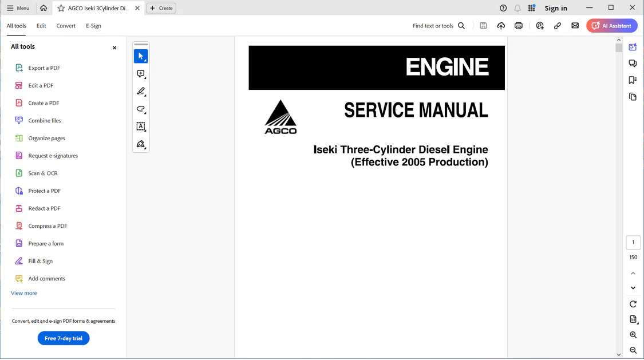Select the arrow selection tool
The width and height of the screenshot is (644, 360).
click(x=140, y=56)
